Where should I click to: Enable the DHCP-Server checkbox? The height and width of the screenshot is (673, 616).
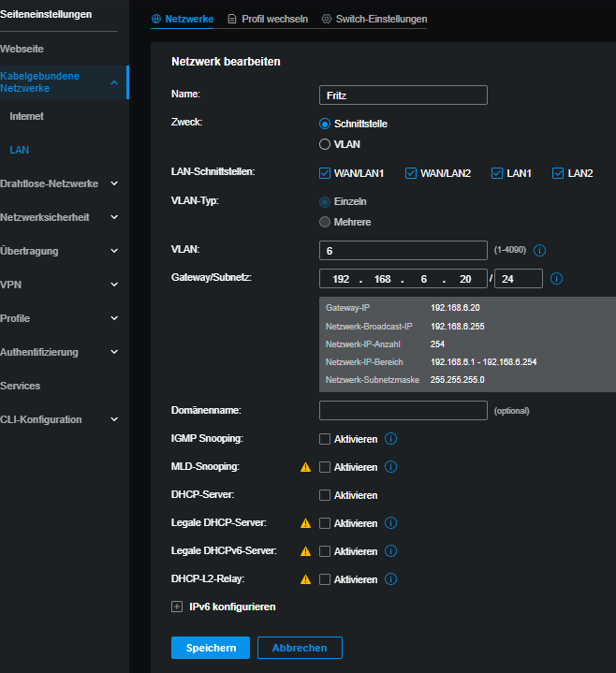[325, 495]
